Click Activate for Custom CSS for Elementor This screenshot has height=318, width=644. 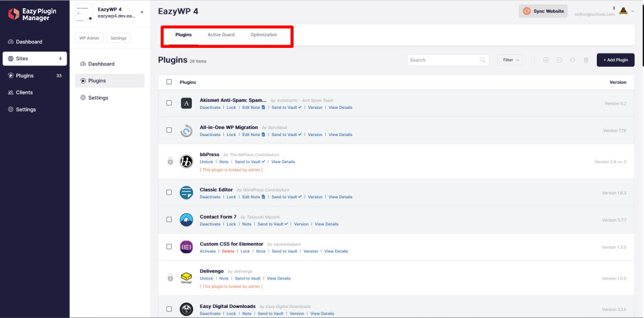pyautogui.click(x=208, y=251)
